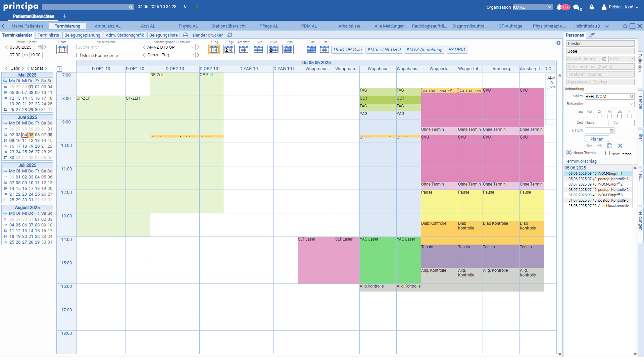
Task: Open the Belegungsplanung tab
Action: pyautogui.click(x=82, y=35)
